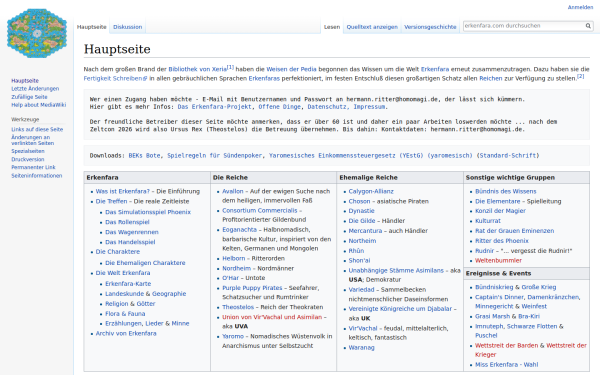600x375 pixels.
Task: Open Spielregeln für Sündenpoker download
Action: 214,156
